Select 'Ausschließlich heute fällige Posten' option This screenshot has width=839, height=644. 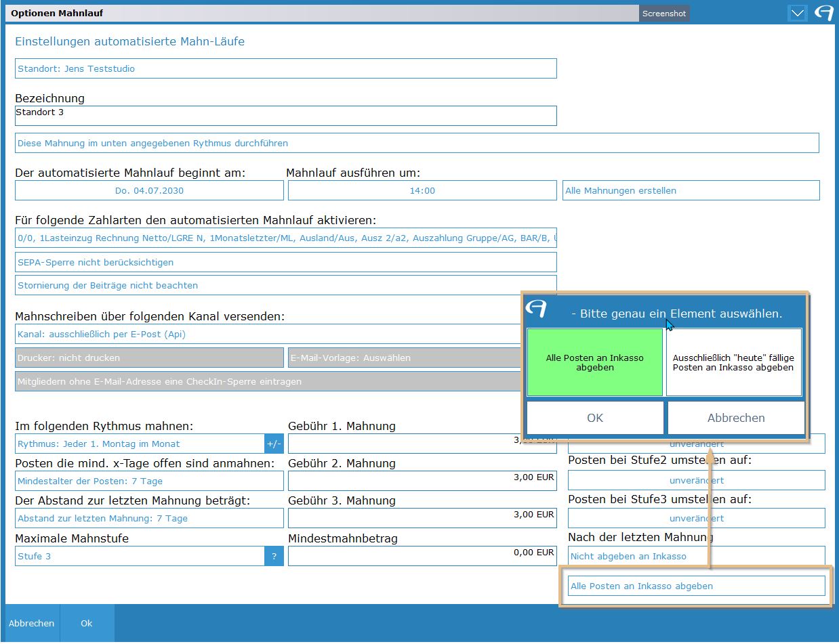pos(733,362)
